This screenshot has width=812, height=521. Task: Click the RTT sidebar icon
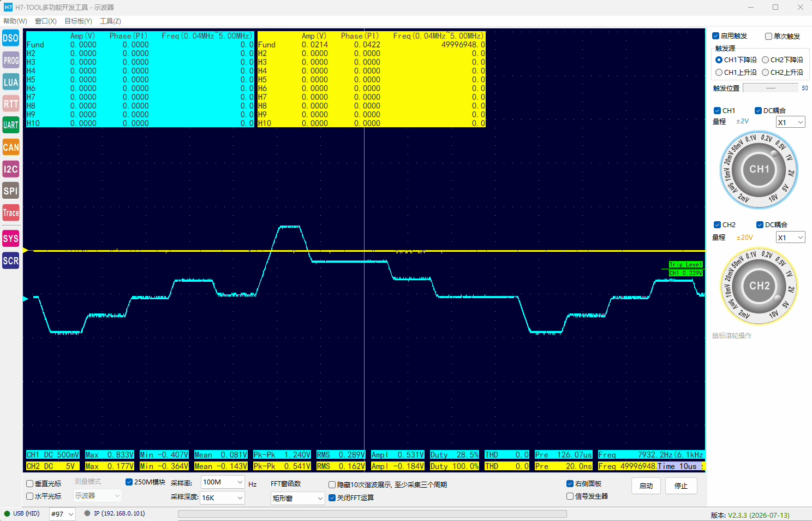[x=11, y=104]
